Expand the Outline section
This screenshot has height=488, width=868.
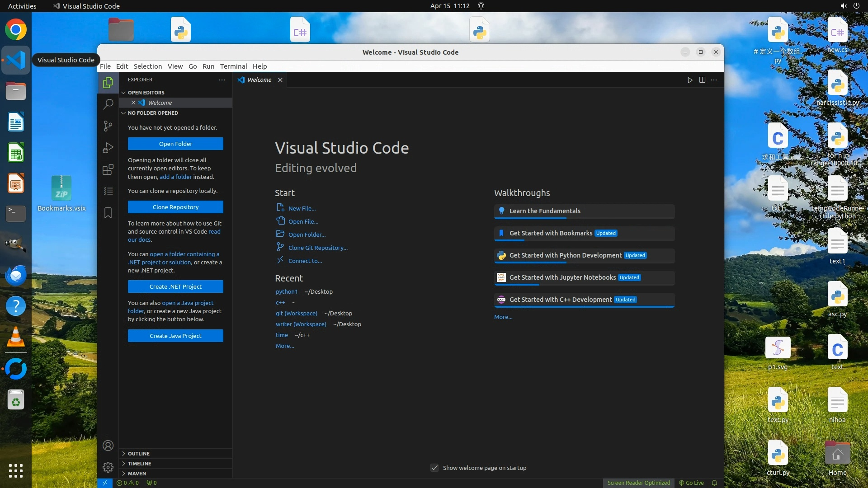(x=138, y=453)
